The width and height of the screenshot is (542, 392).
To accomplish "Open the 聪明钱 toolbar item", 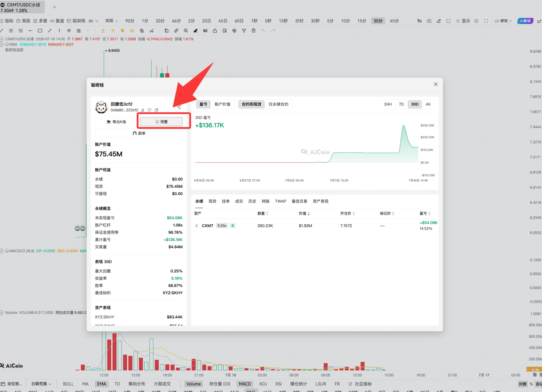I will pos(76,21).
